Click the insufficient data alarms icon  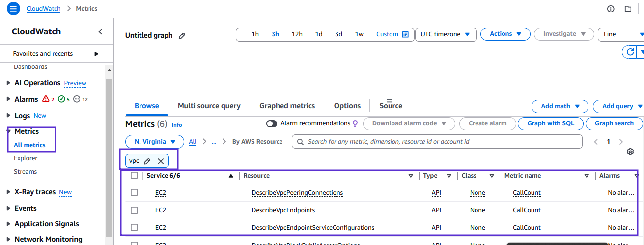(x=76, y=99)
